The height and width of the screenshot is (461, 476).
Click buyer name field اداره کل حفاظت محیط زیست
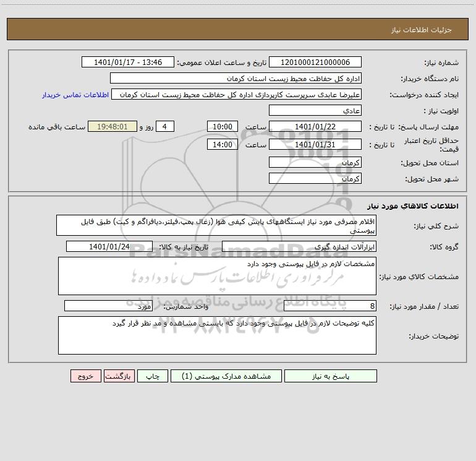[236, 78]
